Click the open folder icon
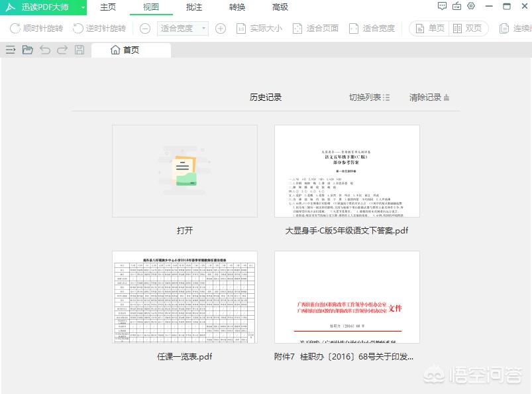The width and height of the screenshot is (532, 394). pyautogui.click(x=27, y=50)
